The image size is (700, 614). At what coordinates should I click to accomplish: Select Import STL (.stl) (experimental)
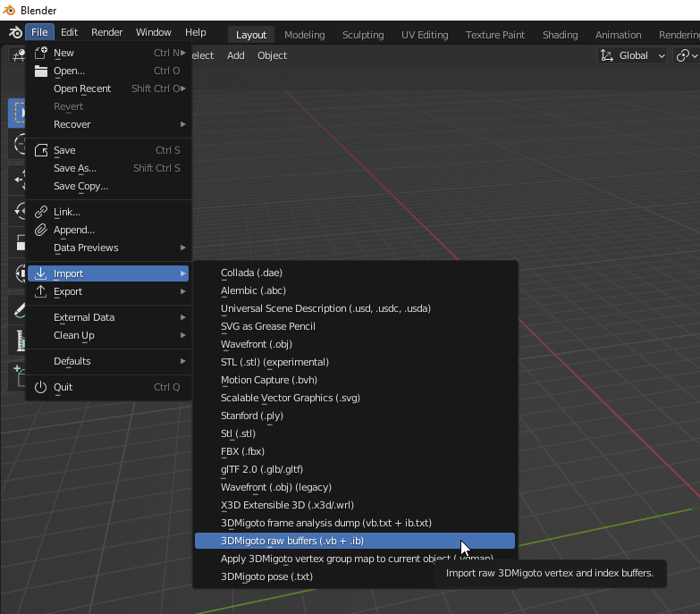[355, 362]
